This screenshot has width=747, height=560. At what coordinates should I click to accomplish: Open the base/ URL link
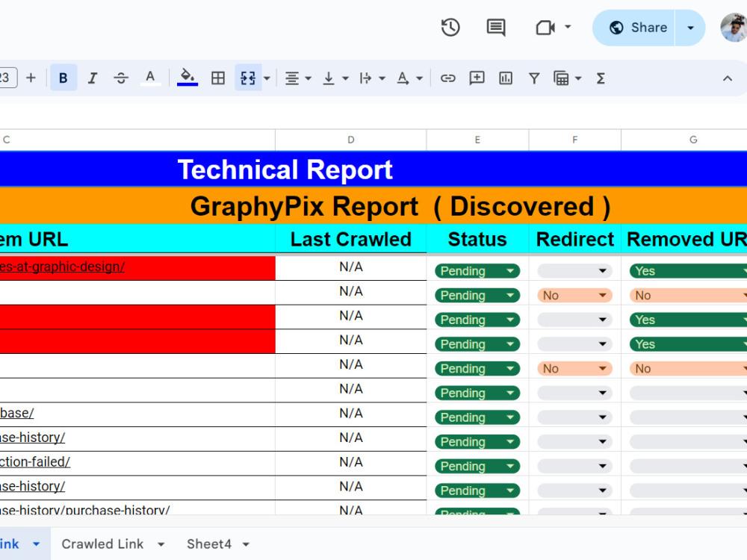[x=17, y=413]
